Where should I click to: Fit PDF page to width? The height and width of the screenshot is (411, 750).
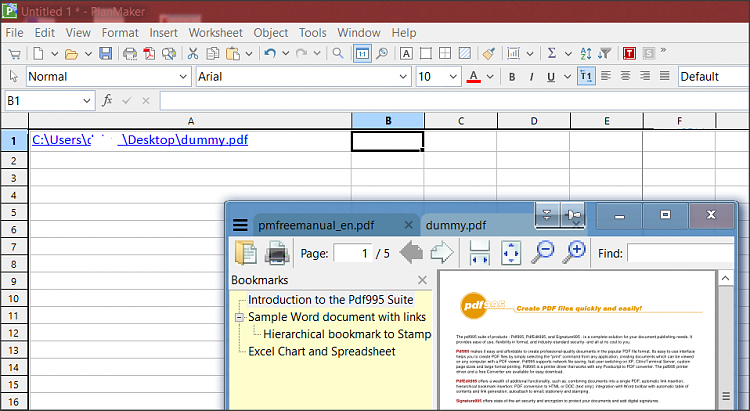coord(479,253)
